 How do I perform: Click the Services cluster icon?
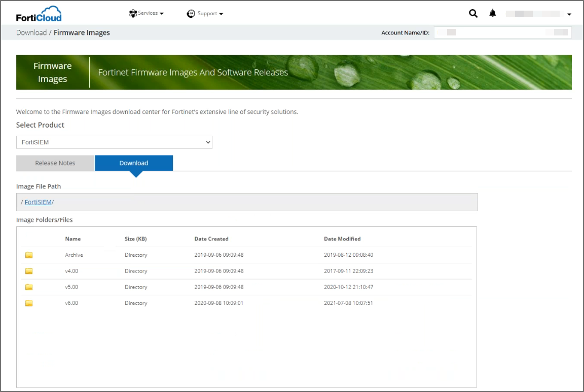point(133,14)
